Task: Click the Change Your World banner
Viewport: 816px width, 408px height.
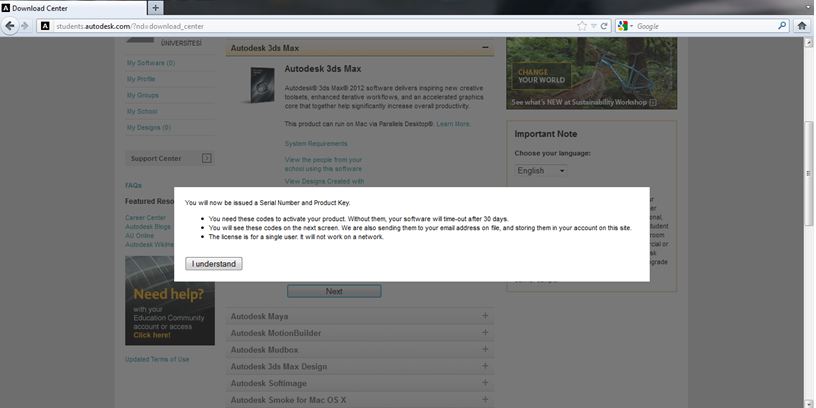Action: click(x=592, y=73)
